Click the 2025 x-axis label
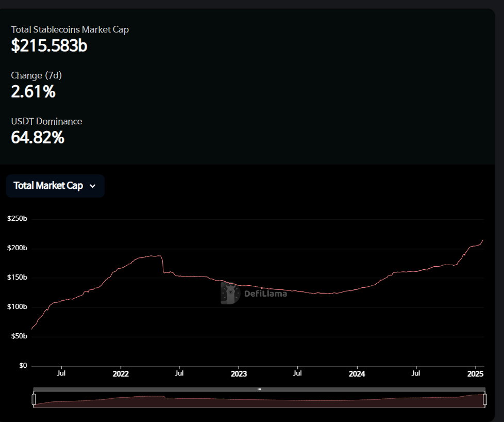Screen dimensions: 504x422 (475, 374)
